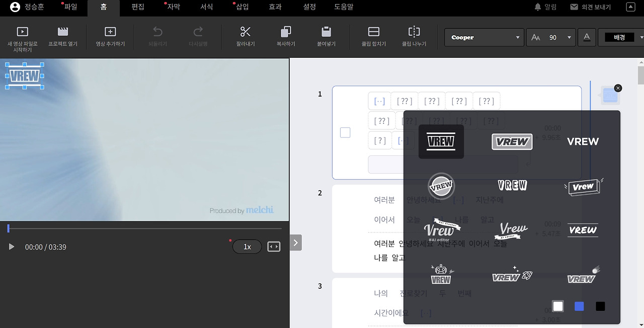The height and width of the screenshot is (328, 644).
Task: Open the 도움말 menu
Action: click(x=344, y=7)
